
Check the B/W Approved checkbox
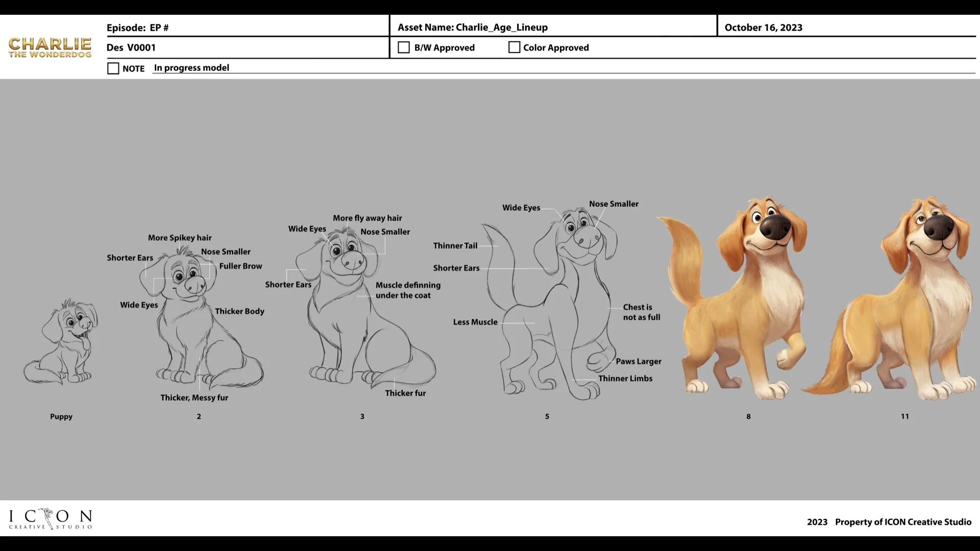tap(403, 47)
